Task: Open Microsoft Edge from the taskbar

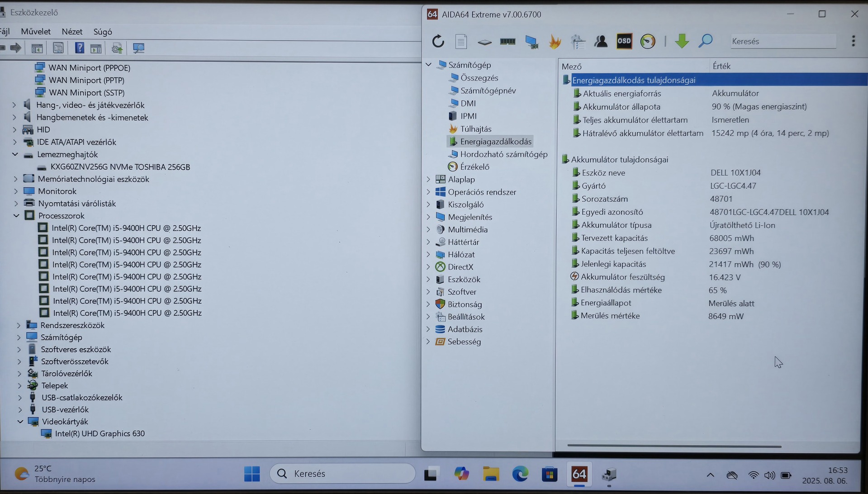Action: tap(520, 474)
